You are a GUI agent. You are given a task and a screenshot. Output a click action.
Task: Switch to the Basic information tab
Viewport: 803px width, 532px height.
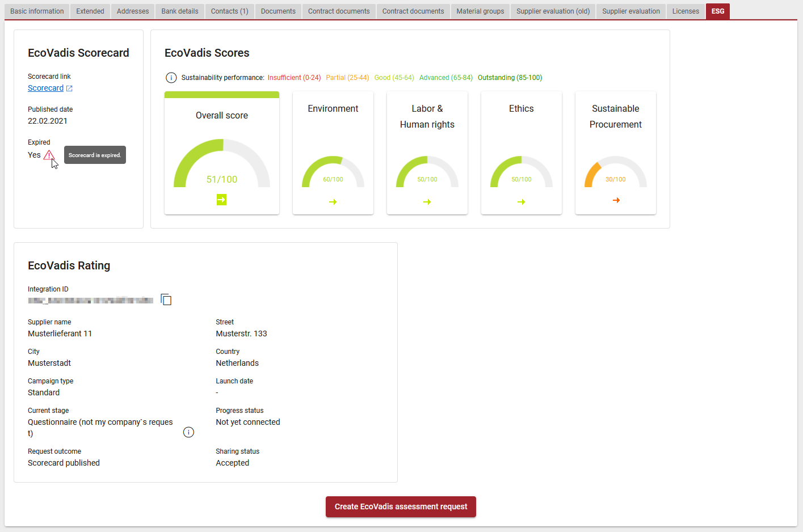point(37,11)
